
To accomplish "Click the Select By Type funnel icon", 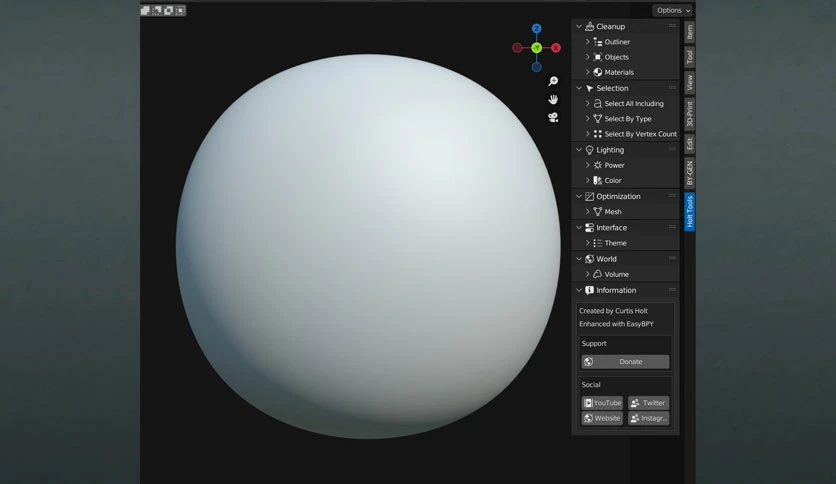I will tap(598, 119).
